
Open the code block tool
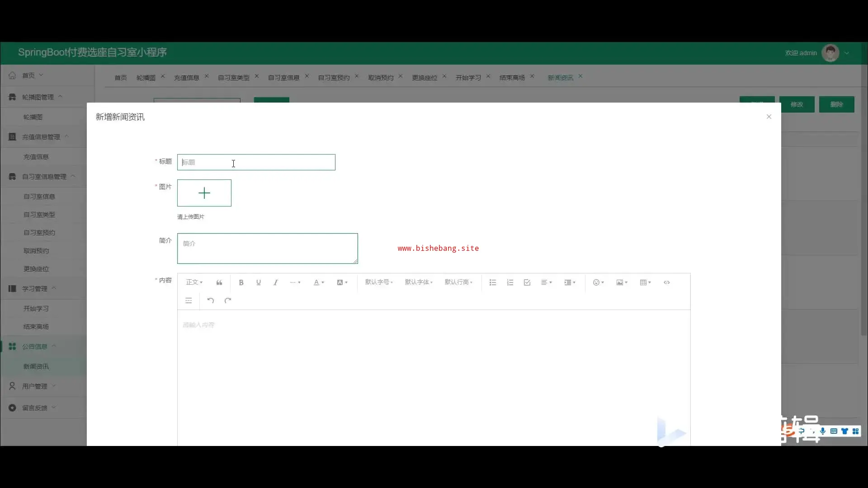pyautogui.click(x=667, y=282)
